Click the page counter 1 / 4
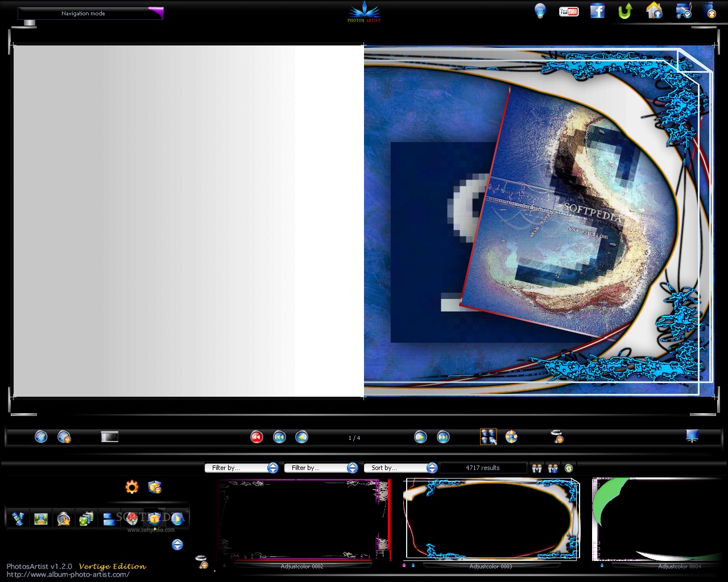 click(354, 438)
